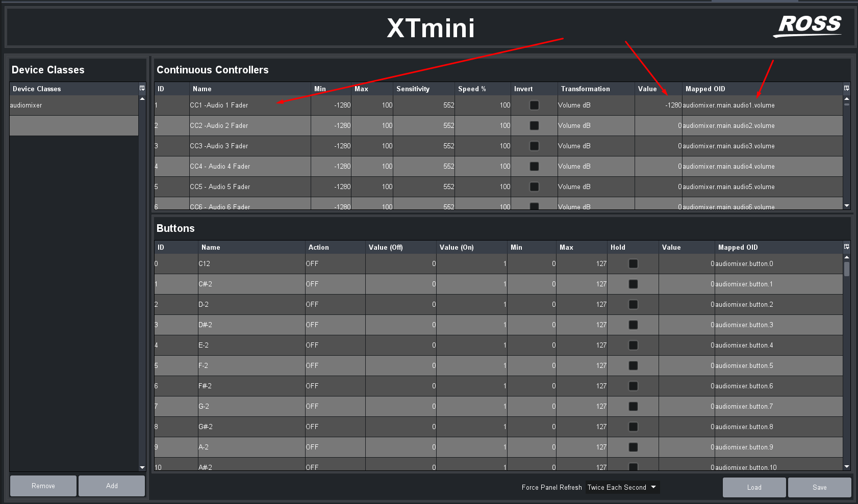The image size is (858, 504).
Task: Click the Value (On) column header
Action: (x=472, y=247)
